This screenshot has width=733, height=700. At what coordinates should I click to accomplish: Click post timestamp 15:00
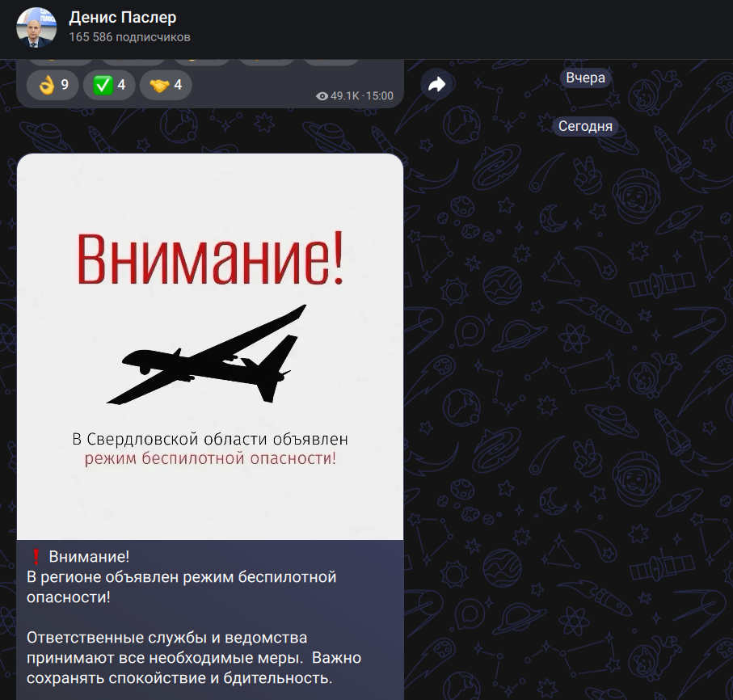coord(380,96)
